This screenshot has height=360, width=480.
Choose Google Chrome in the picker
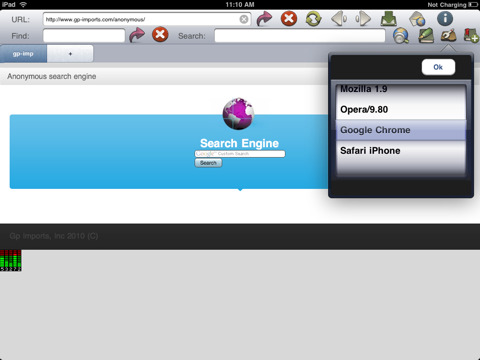pyautogui.click(x=400, y=130)
